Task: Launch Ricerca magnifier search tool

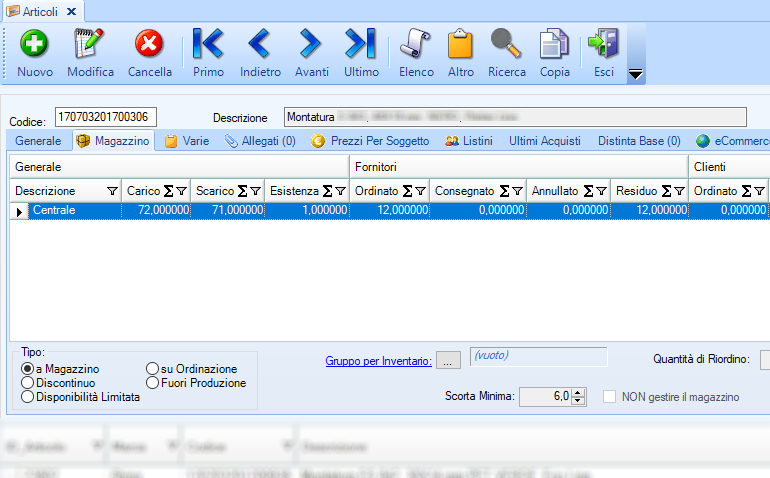Action: (x=506, y=45)
